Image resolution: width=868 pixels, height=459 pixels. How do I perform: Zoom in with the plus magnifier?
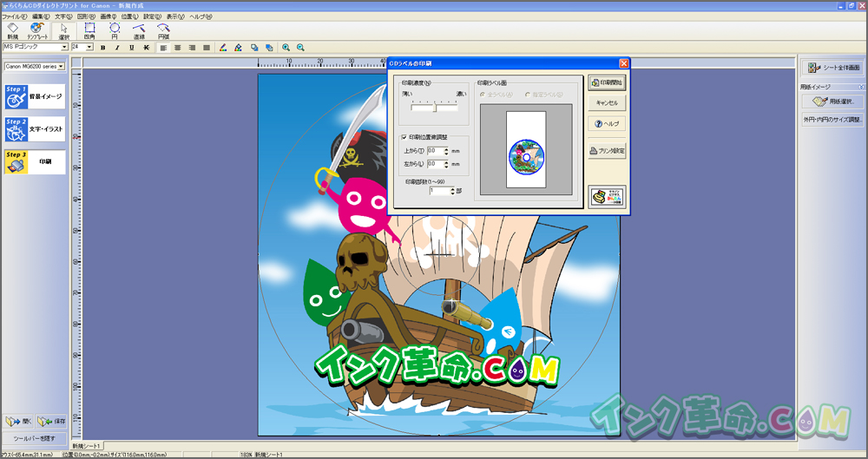click(286, 48)
